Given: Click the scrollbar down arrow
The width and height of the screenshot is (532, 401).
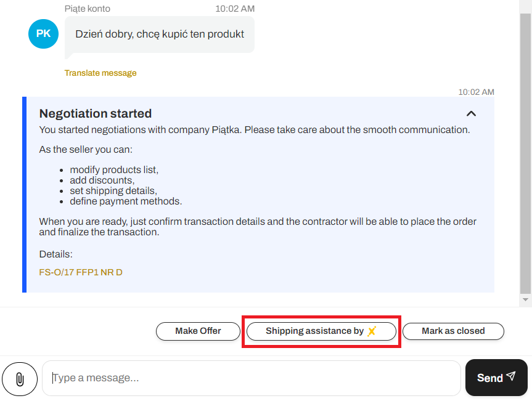Looking at the screenshot, I should [525, 299].
